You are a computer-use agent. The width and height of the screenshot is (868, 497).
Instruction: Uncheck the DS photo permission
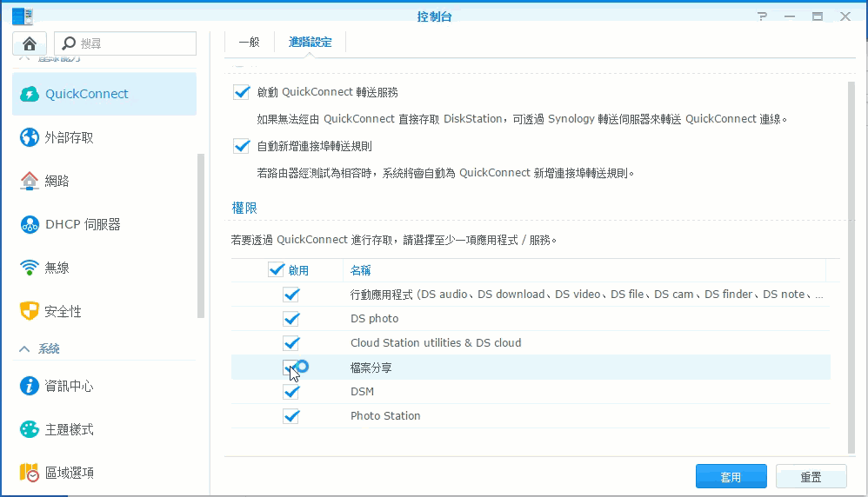[291, 319]
